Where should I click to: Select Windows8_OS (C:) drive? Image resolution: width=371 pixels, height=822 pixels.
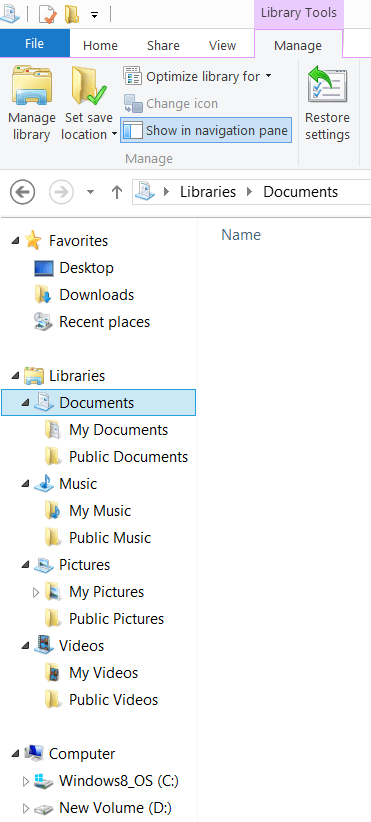(119, 781)
